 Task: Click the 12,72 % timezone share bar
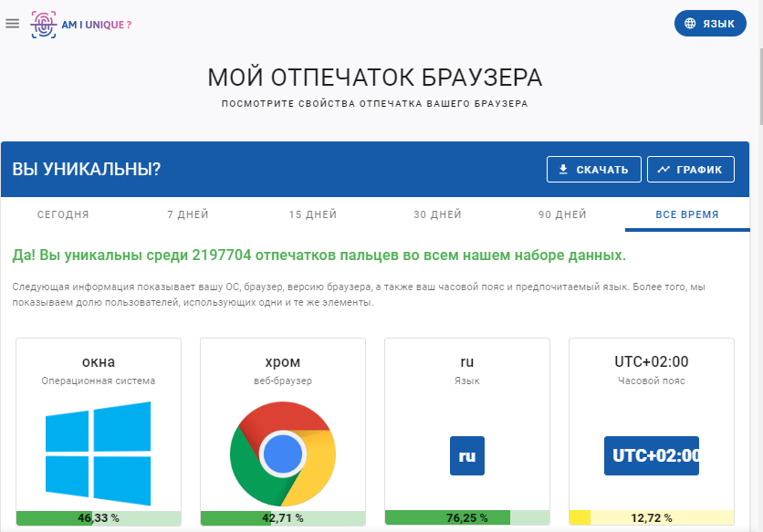[x=652, y=517]
